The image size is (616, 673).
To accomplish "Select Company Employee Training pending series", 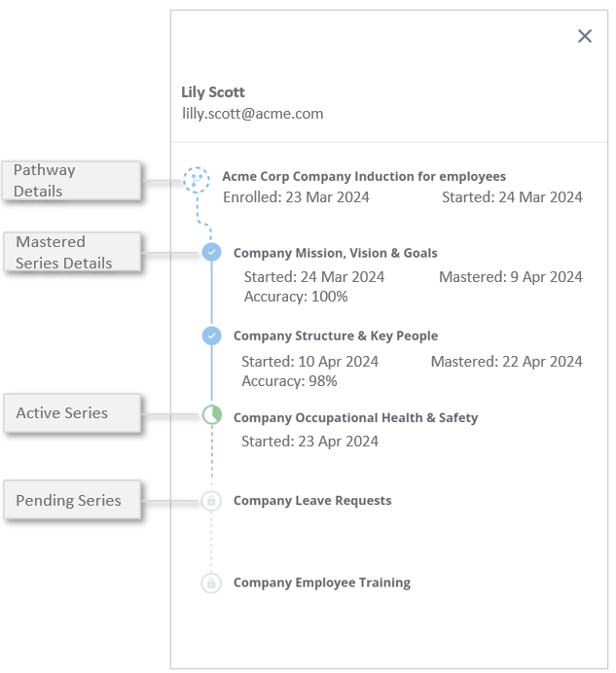I will 322,584.
